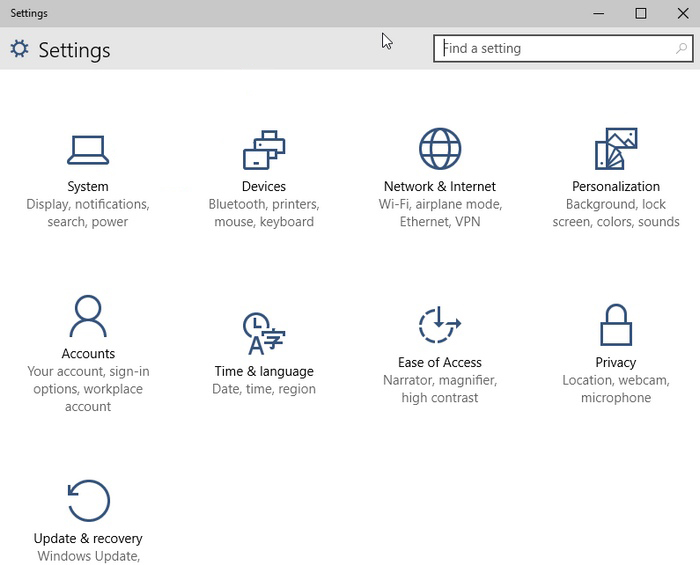The height and width of the screenshot is (565, 700).
Task: Click the System label
Action: coord(88,186)
